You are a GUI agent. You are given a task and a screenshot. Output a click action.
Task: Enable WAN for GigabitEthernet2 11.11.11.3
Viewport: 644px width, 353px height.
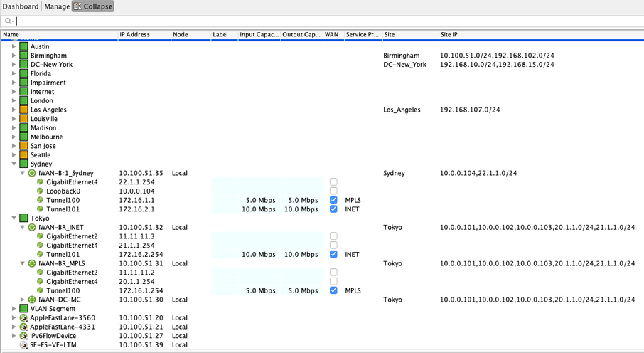coord(333,236)
